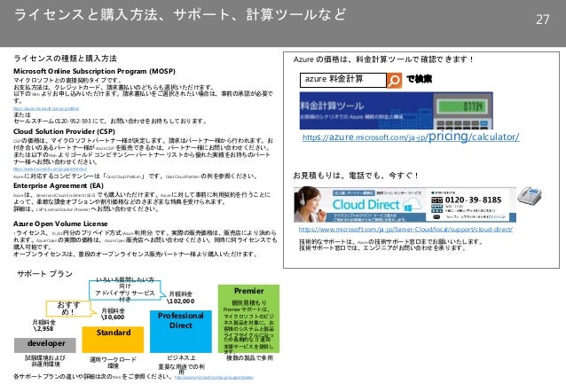This screenshot has height=392, width=566.
Task: Click the heading 'Enterprise Agreement (EA)'
Action: point(59,185)
